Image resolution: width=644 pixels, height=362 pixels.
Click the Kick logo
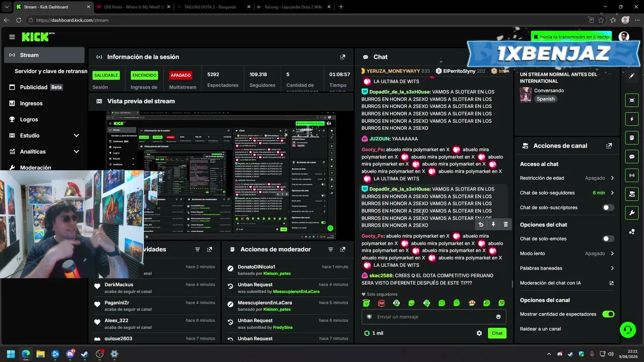point(38,37)
